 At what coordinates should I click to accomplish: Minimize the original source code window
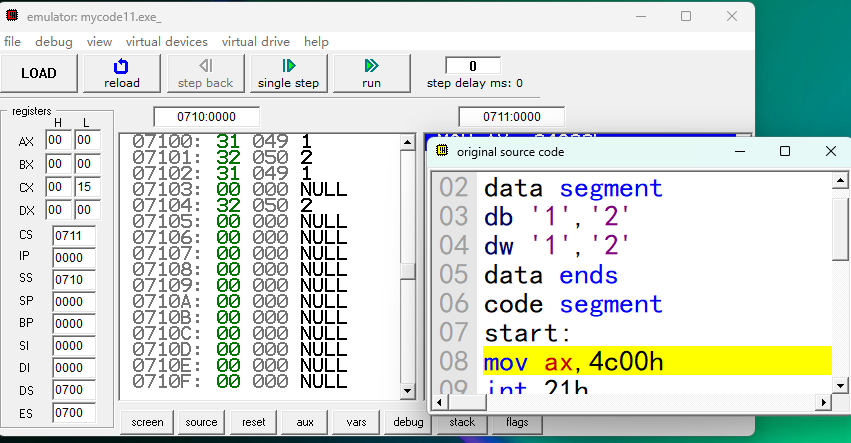(x=740, y=151)
